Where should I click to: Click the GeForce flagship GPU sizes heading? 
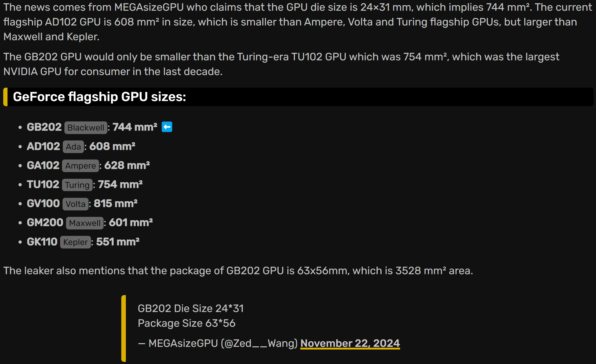pos(99,97)
